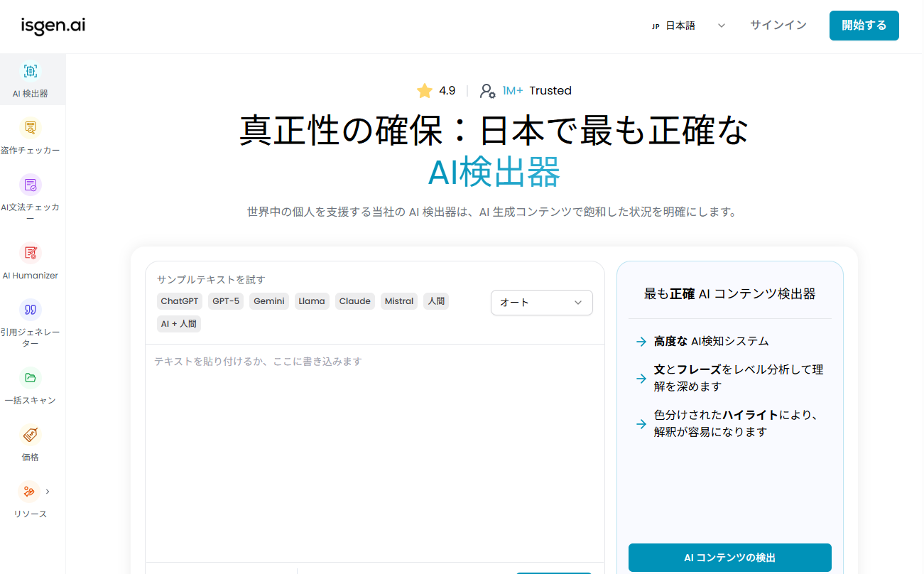Choose the Claude sample text chip
The image size is (924, 574).
[x=355, y=301]
